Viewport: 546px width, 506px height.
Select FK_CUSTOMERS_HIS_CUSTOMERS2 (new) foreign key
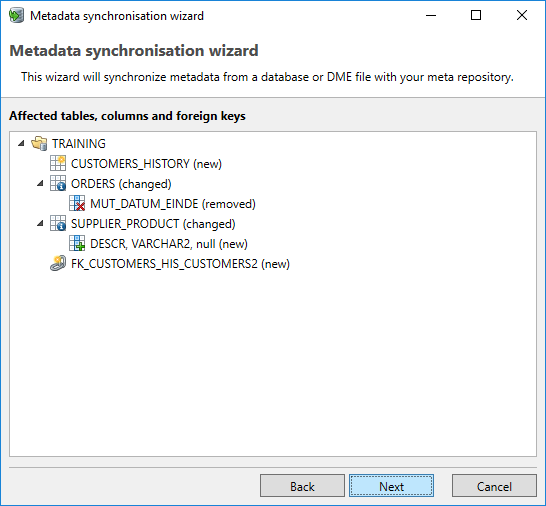180,264
